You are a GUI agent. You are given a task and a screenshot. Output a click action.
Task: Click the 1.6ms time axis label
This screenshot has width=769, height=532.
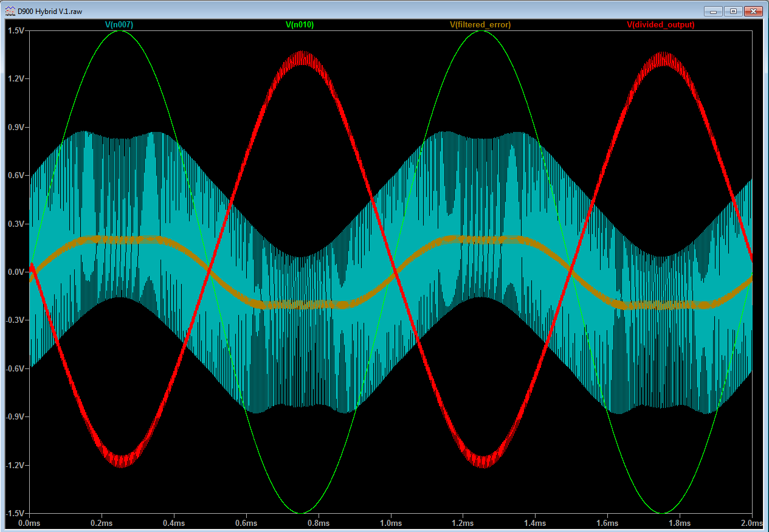608,523
